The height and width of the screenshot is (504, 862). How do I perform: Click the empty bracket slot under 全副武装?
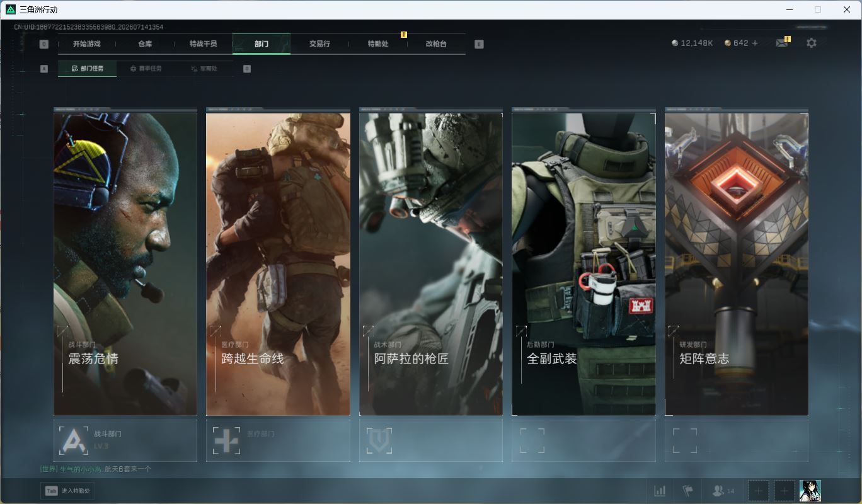[532, 440]
